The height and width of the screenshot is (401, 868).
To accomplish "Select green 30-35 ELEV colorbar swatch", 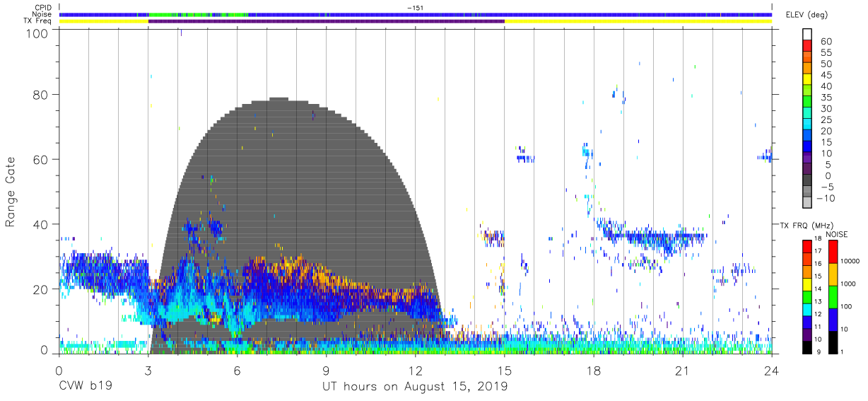I will [x=808, y=103].
